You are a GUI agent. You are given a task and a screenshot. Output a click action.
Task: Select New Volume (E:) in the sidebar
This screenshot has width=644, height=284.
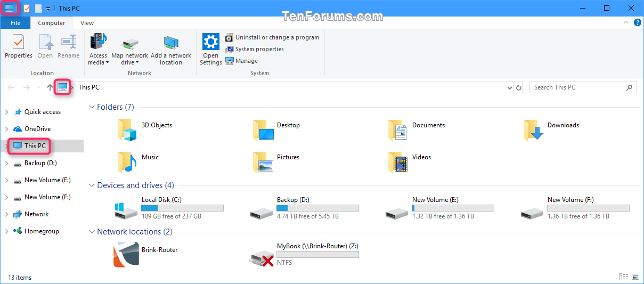tap(47, 180)
